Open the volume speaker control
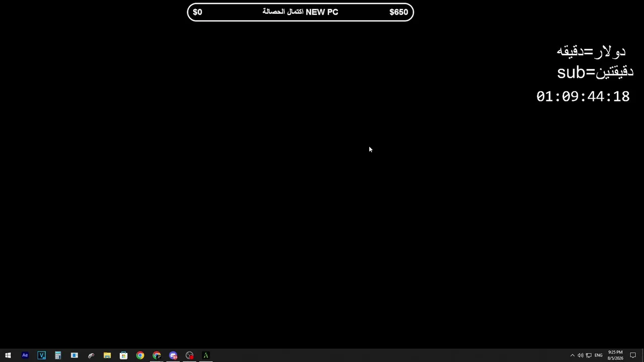The height and width of the screenshot is (362, 644). point(580,355)
